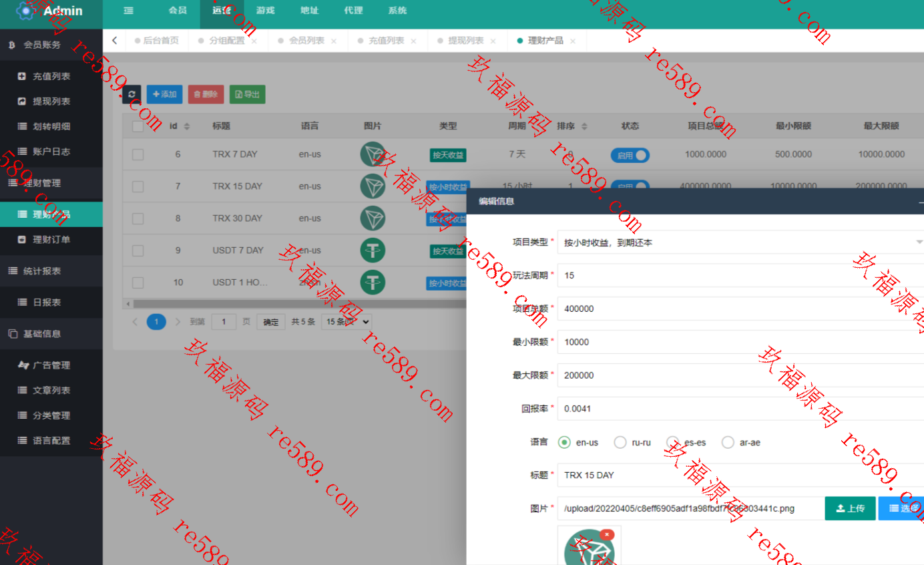Viewport: 924px width, 565px height.
Task: Open 文章列表 in the sidebar
Action: point(51,390)
